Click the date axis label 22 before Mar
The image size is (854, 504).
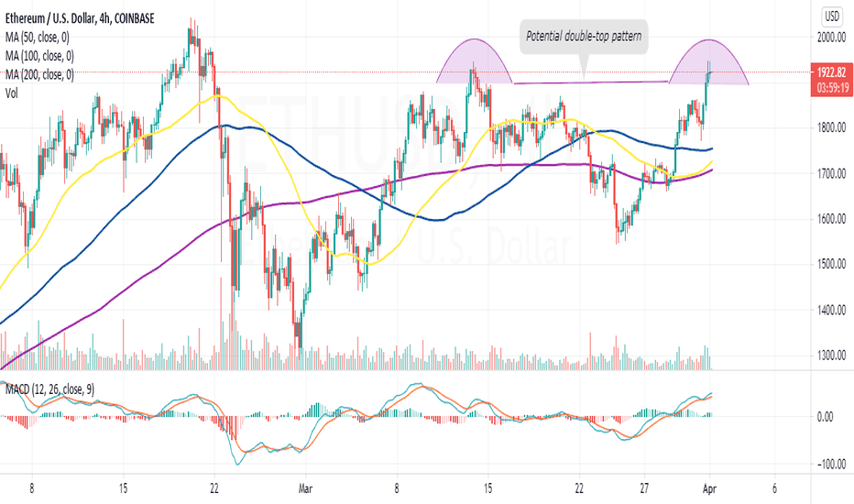(214, 488)
